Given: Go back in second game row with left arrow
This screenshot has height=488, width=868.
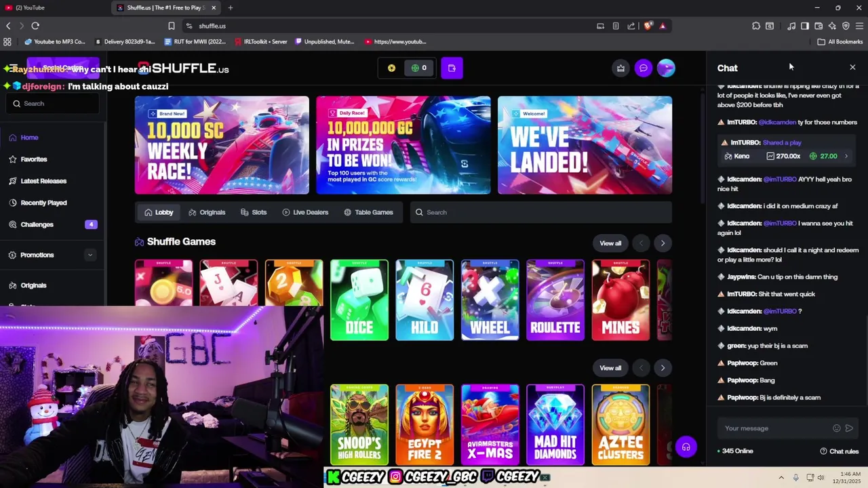Looking at the screenshot, I should [x=641, y=368].
